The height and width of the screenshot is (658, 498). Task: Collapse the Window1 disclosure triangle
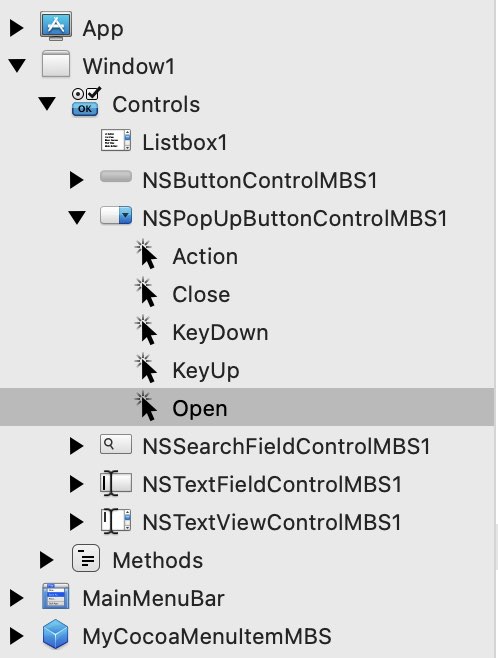pyautogui.click(x=17, y=65)
